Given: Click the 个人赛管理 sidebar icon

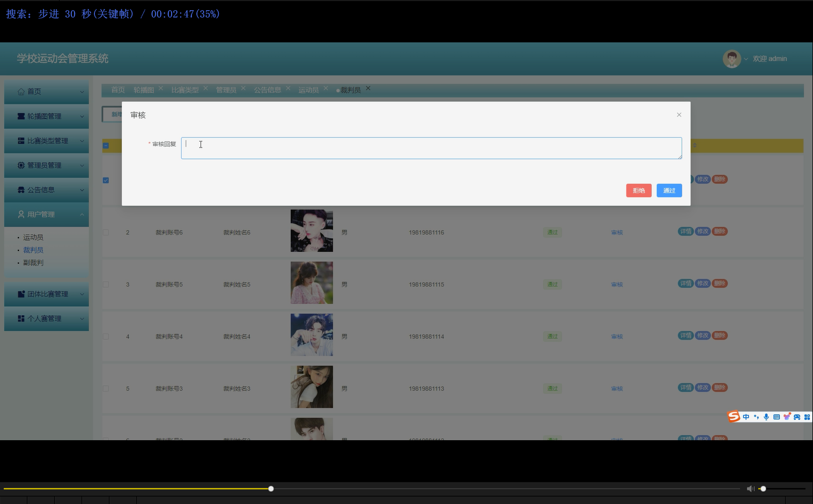Looking at the screenshot, I should pyautogui.click(x=21, y=318).
